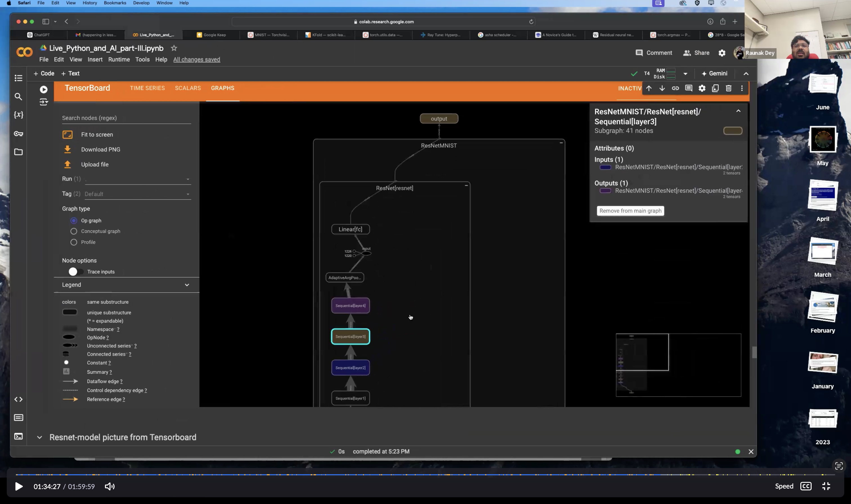This screenshot has height=504, width=851.
Task: Delete cell trash icon
Action: tap(728, 88)
